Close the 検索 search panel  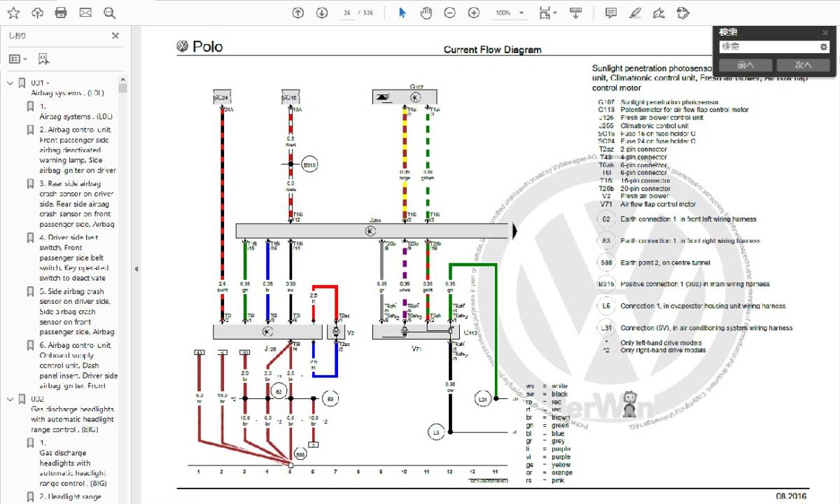pos(825,32)
